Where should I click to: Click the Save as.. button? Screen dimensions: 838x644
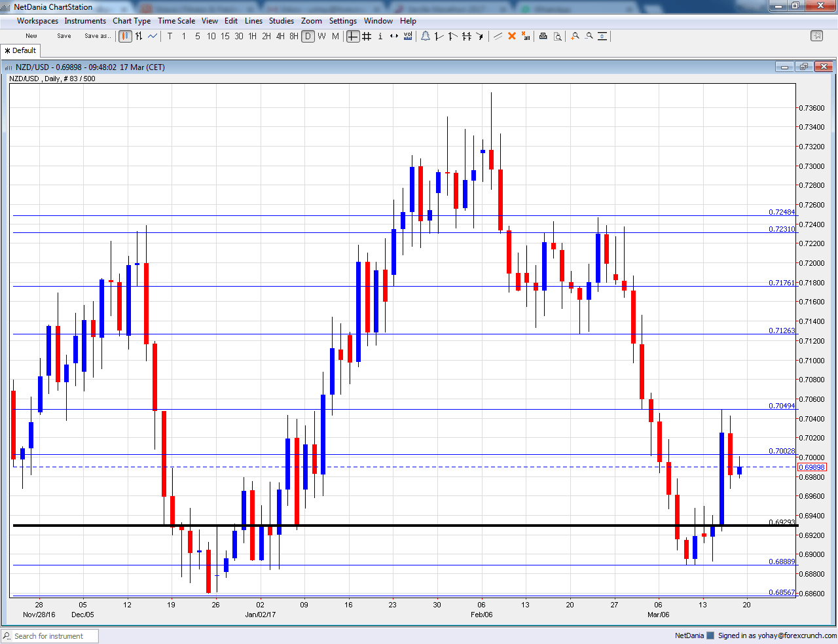[98, 36]
